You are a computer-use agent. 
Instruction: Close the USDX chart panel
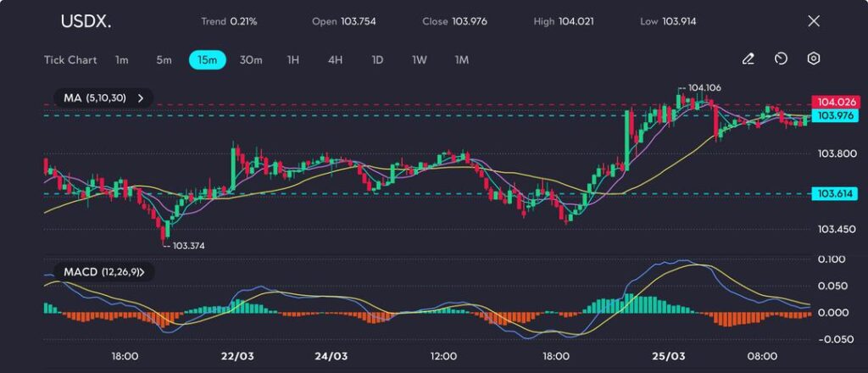(814, 21)
